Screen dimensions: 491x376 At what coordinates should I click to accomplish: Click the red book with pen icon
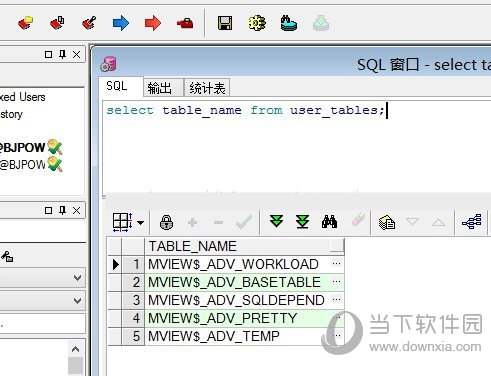point(89,23)
